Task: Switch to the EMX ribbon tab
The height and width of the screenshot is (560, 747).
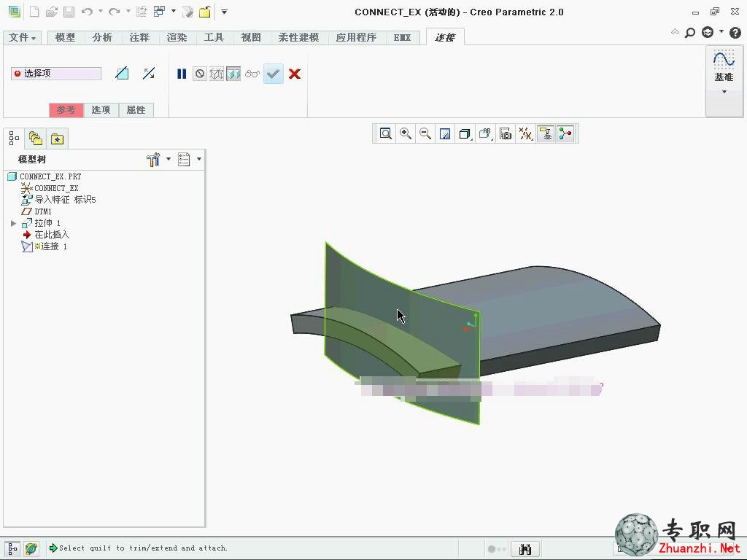Action: [x=402, y=37]
